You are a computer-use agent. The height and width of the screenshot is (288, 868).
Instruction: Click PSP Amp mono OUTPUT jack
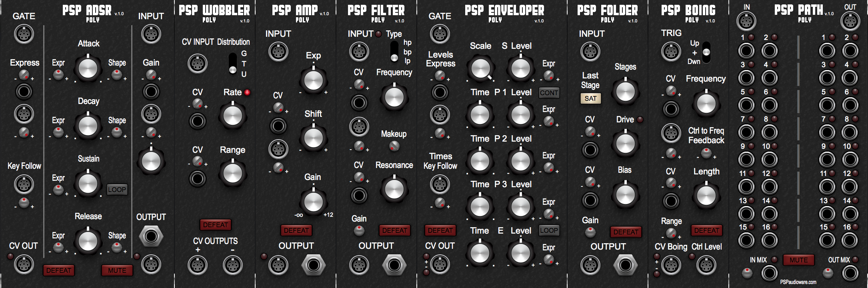click(314, 265)
